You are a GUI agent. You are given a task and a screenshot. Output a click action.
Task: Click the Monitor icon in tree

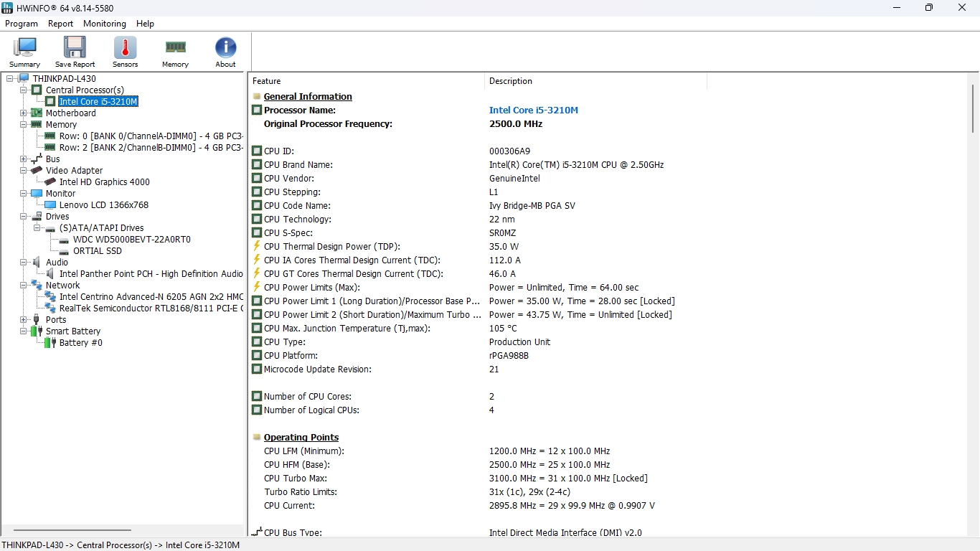click(37, 194)
